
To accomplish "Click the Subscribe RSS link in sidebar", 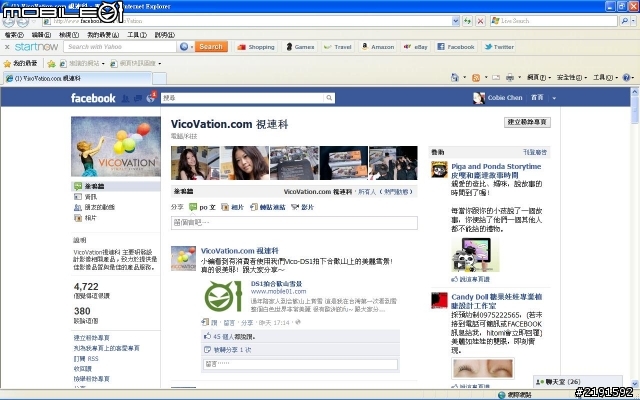I will 86,358.
